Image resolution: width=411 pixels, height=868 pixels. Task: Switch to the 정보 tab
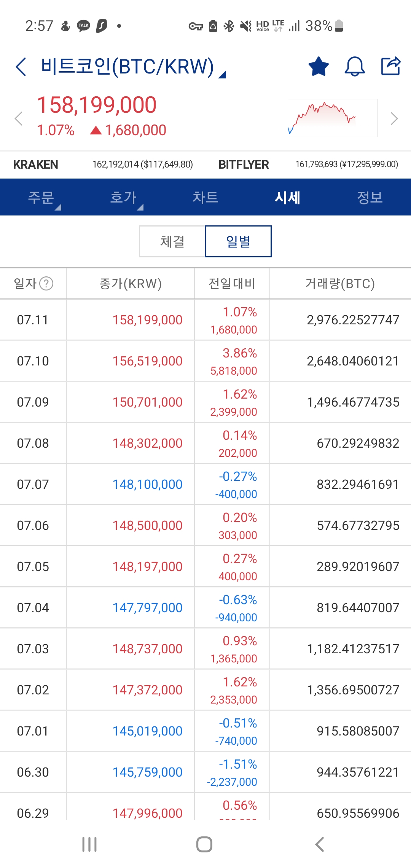pyautogui.click(x=370, y=198)
